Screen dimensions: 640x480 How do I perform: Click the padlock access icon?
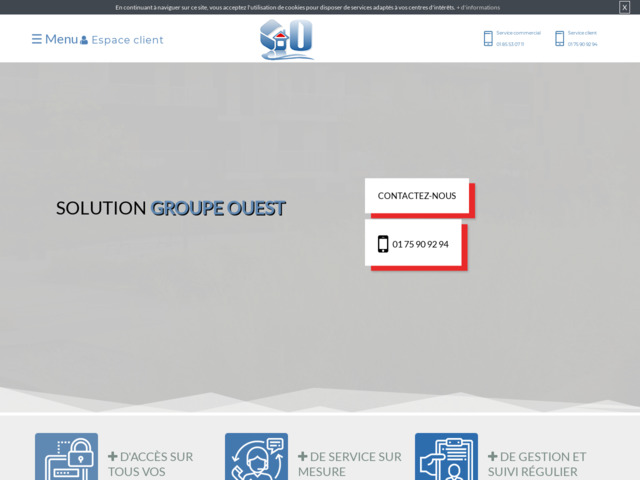[x=66, y=458]
